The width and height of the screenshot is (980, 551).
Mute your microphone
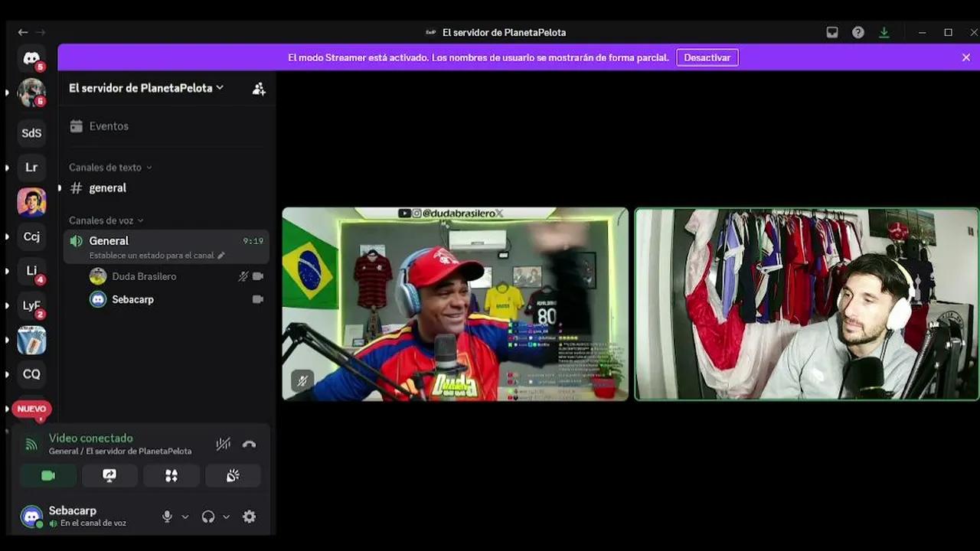point(167,517)
